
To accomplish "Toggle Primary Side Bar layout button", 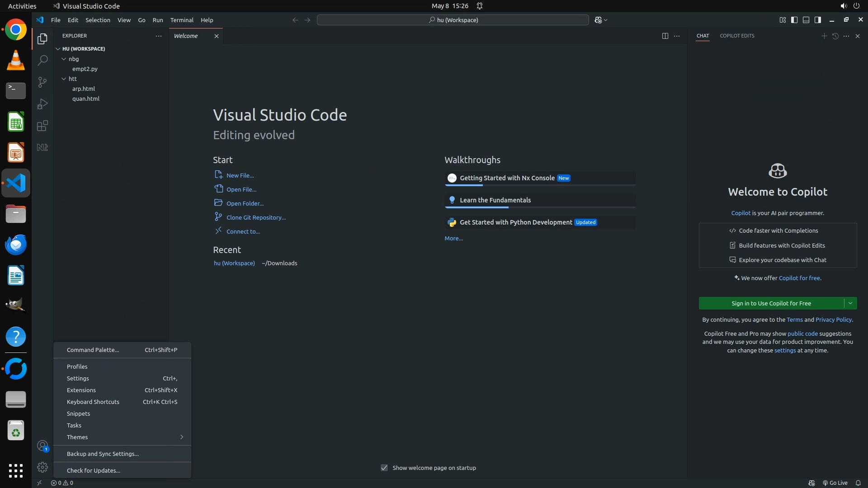I will (794, 20).
